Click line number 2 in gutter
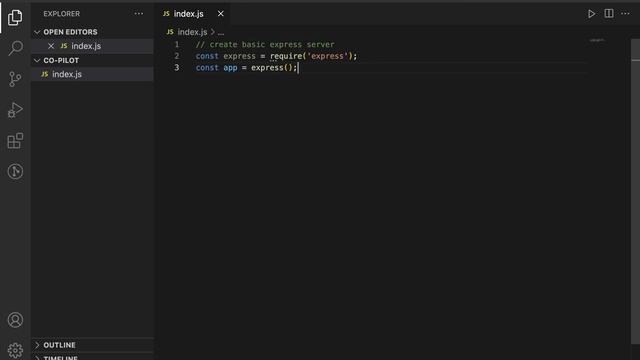 pyautogui.click(x=177, y=56)
